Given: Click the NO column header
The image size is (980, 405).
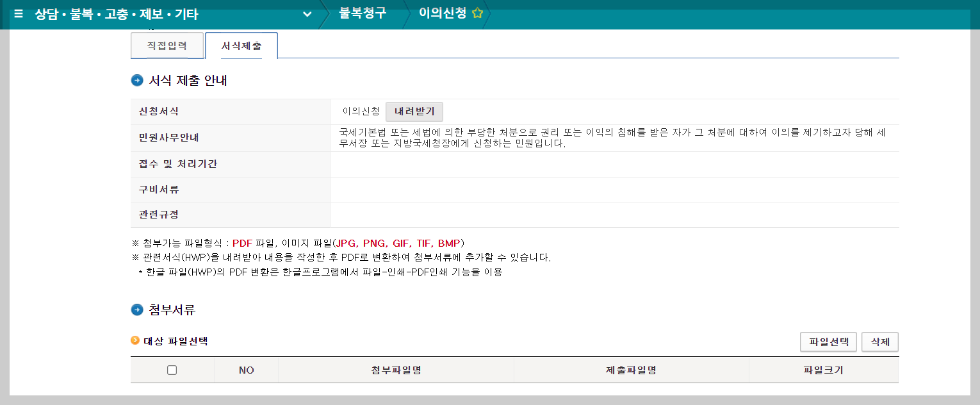Looking at the screenshot, I should (246, 370).
